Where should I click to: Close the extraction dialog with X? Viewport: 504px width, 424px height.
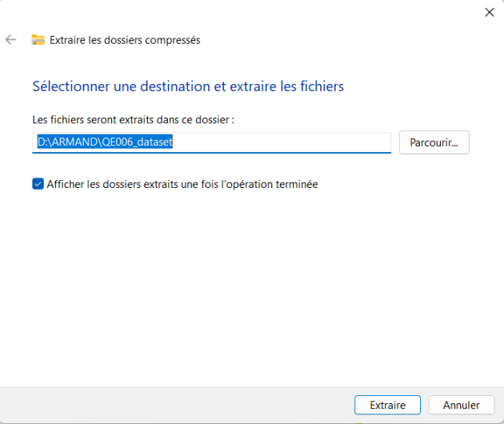pyautogui.click(x=489, y=12)
